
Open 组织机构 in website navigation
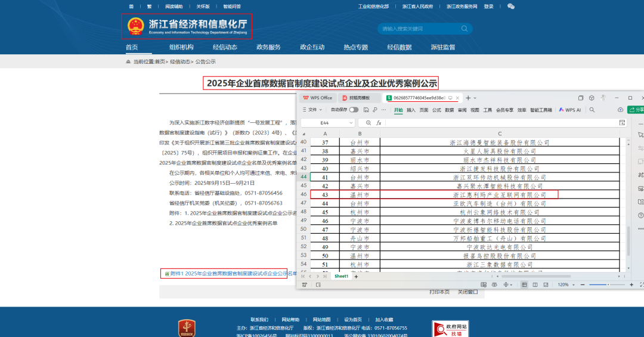181,47
